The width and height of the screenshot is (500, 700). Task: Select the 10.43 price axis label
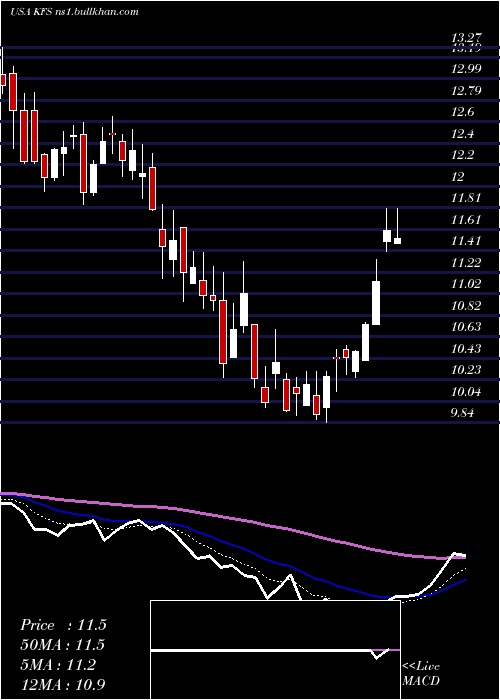466,348
